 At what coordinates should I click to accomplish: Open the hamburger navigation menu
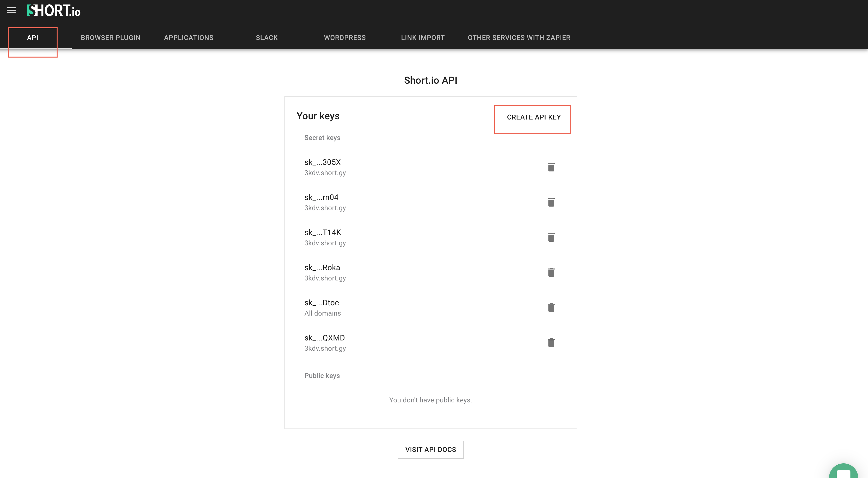click(x=11, y=10)
